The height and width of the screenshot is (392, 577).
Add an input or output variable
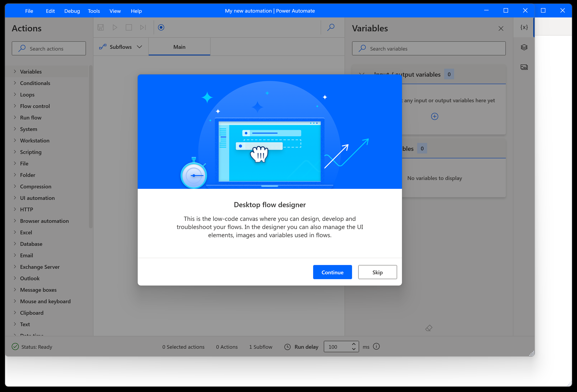tap(434, 116)
